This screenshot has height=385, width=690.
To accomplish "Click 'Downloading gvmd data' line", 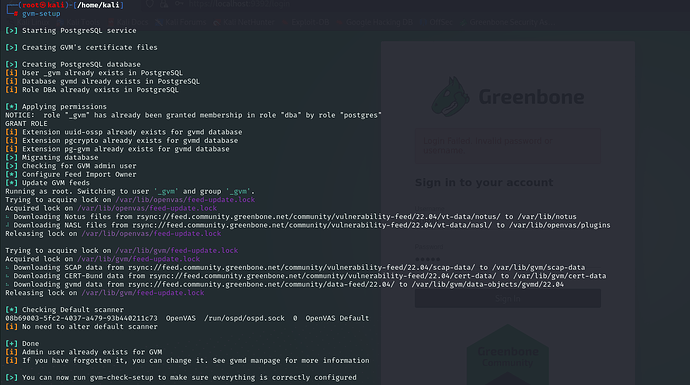I will coord(285,285).
